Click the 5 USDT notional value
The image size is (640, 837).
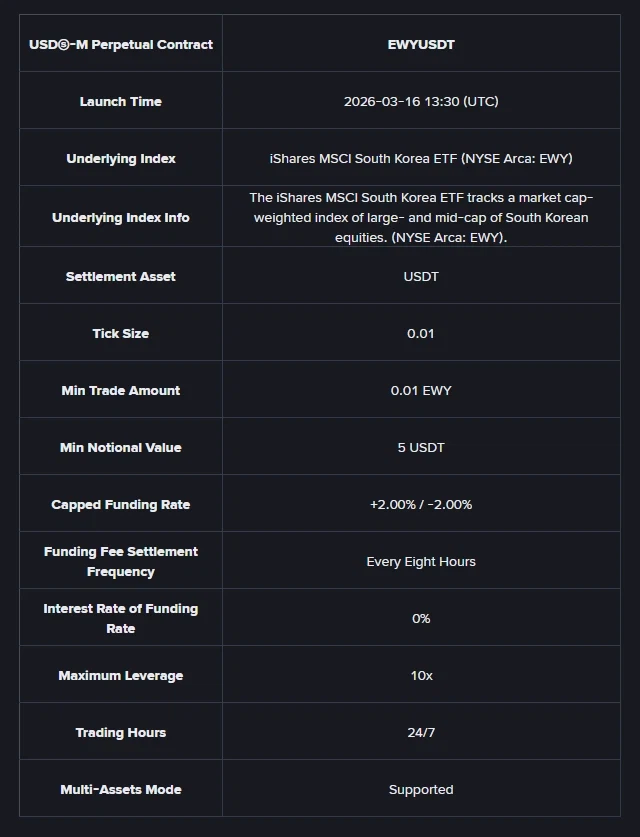(421, 447)
